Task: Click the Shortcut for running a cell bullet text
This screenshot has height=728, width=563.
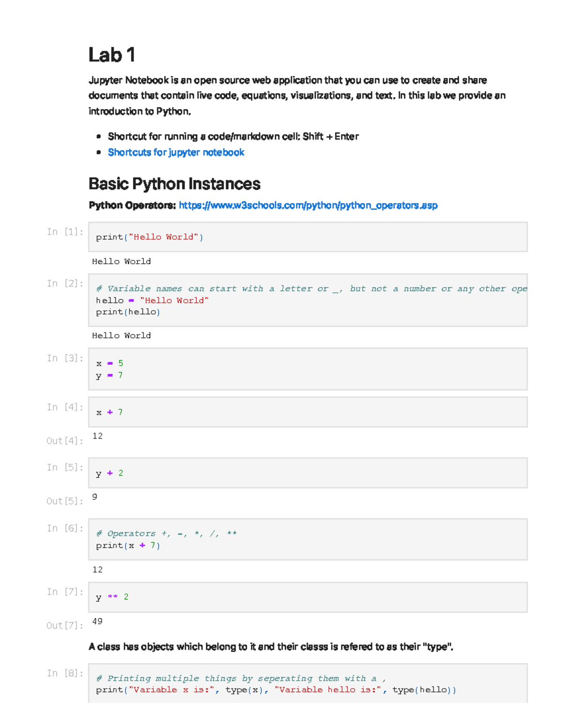Action: click(233, 136)
